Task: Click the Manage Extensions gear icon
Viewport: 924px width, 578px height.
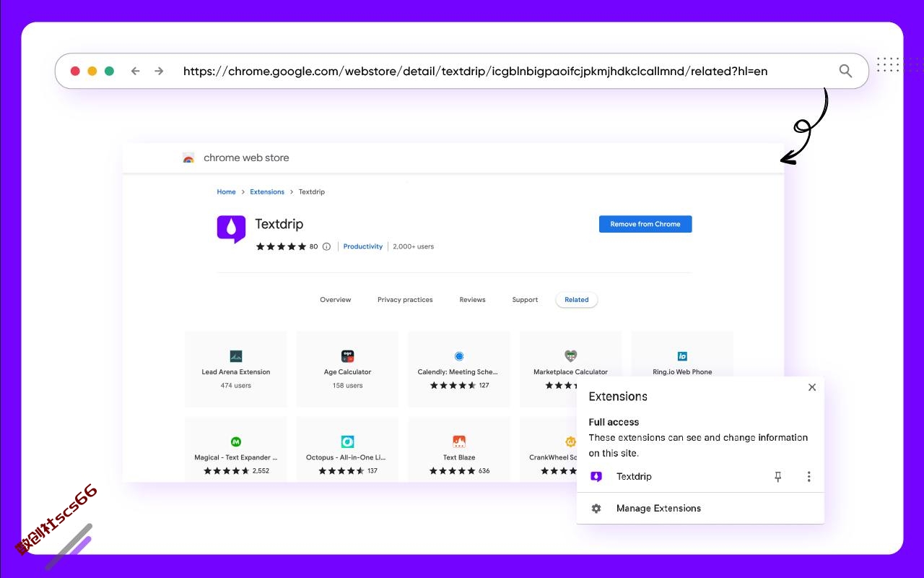Action: (596, 509)
